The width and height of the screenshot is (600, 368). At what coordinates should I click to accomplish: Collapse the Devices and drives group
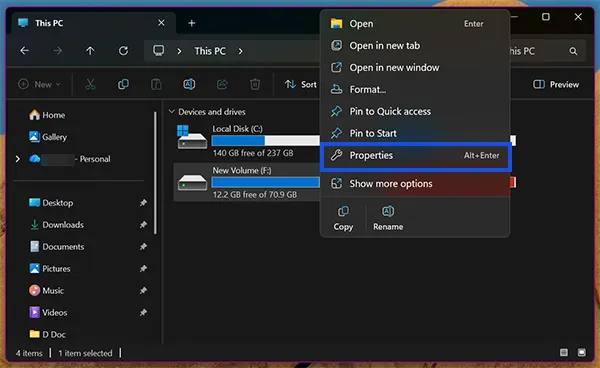[172, 112]
